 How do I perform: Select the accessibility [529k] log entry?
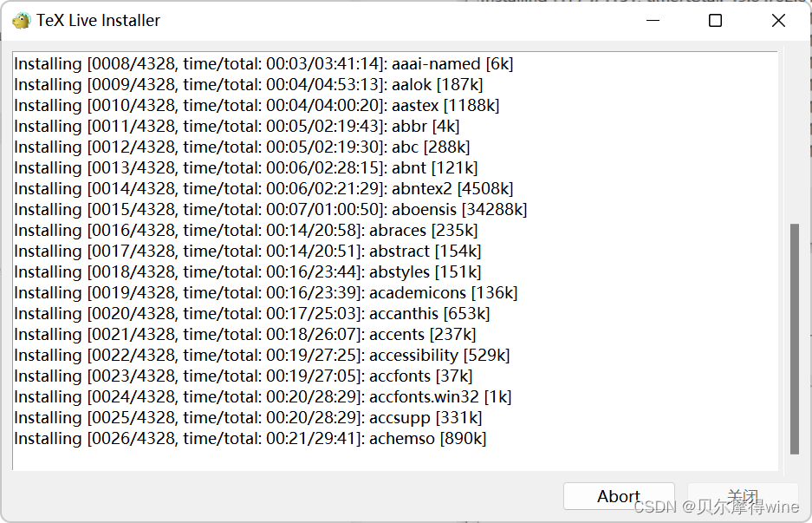click(x=262, y=356)
